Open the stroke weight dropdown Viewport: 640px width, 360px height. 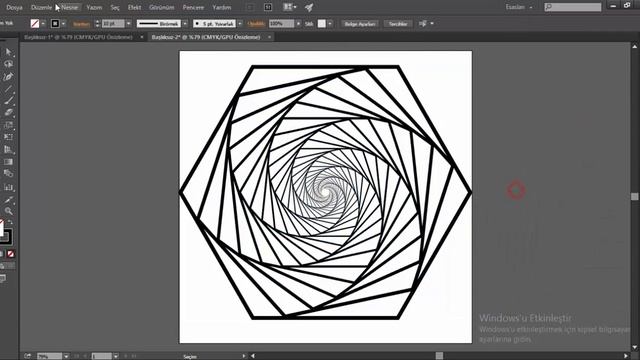pos(128,24)
